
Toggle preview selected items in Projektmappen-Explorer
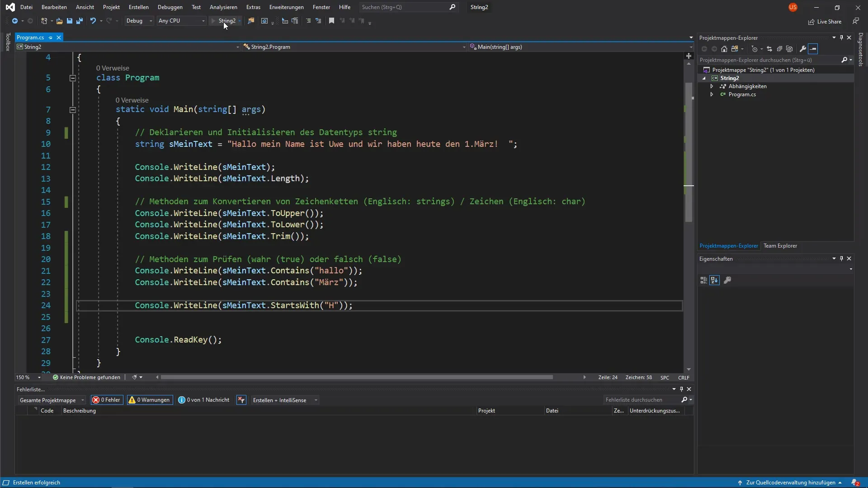[x=813, y=49]
